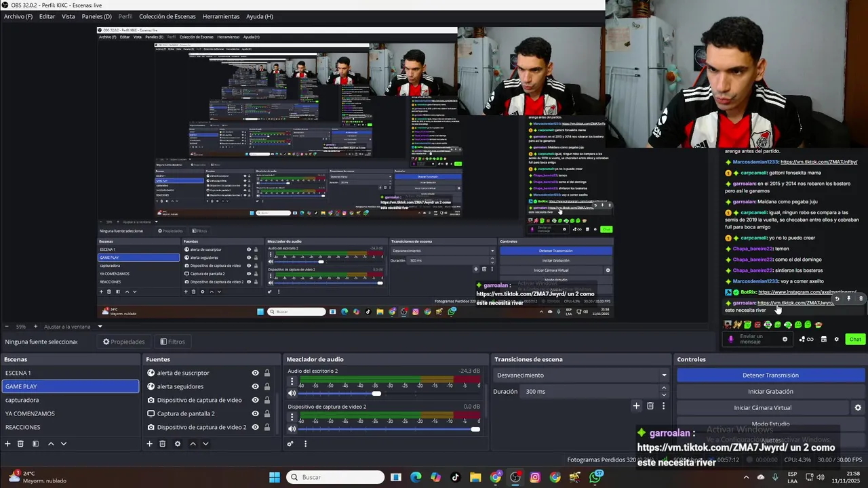Delete the selected scene using trash icon

coord(21,443)
